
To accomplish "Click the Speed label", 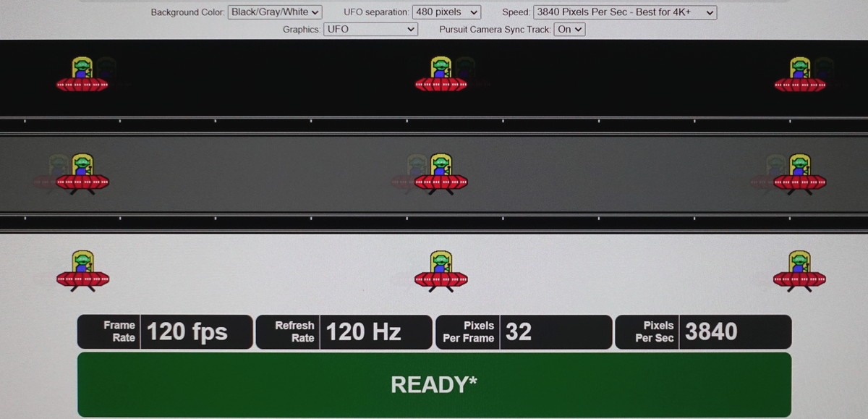I will click(x=516, y=12).
